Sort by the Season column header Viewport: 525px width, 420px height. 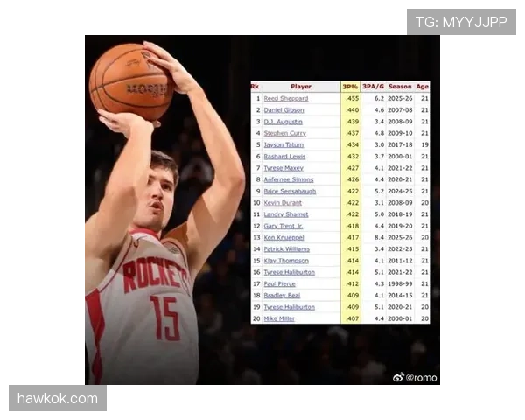pos(400,87)
